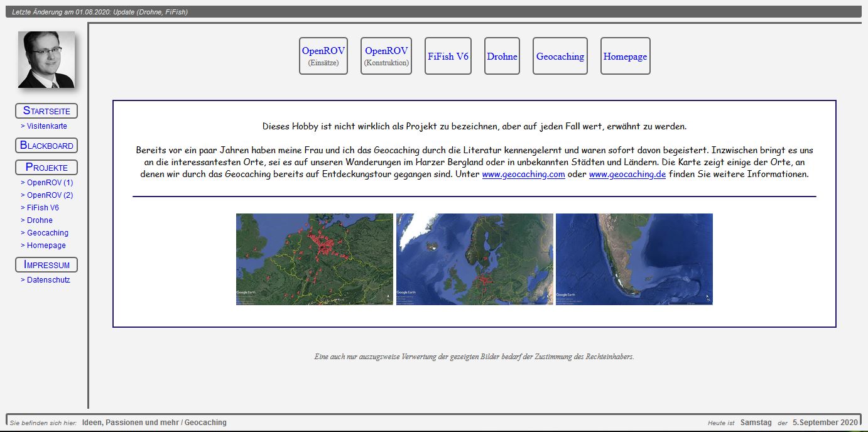
Task: Follow the www.geocaching.com link
Action: pos(524,175)
